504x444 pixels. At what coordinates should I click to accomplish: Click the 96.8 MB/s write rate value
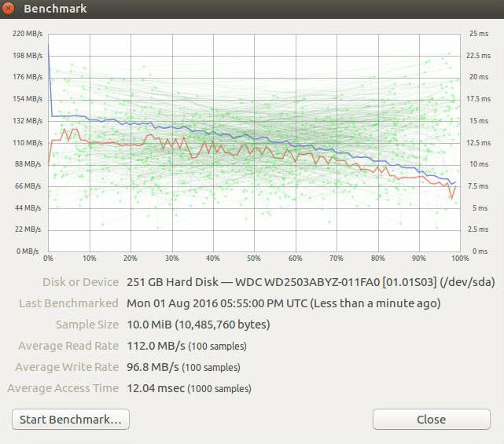(183, 367)
